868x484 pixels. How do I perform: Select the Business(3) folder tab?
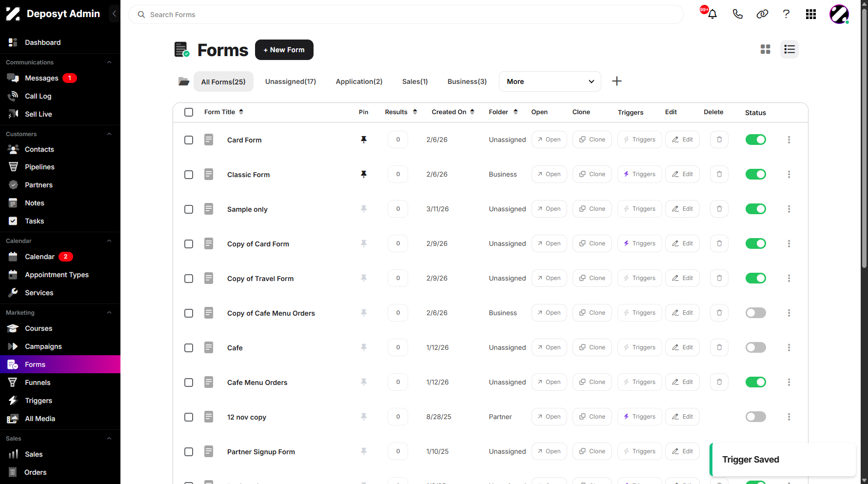point(467,81)
